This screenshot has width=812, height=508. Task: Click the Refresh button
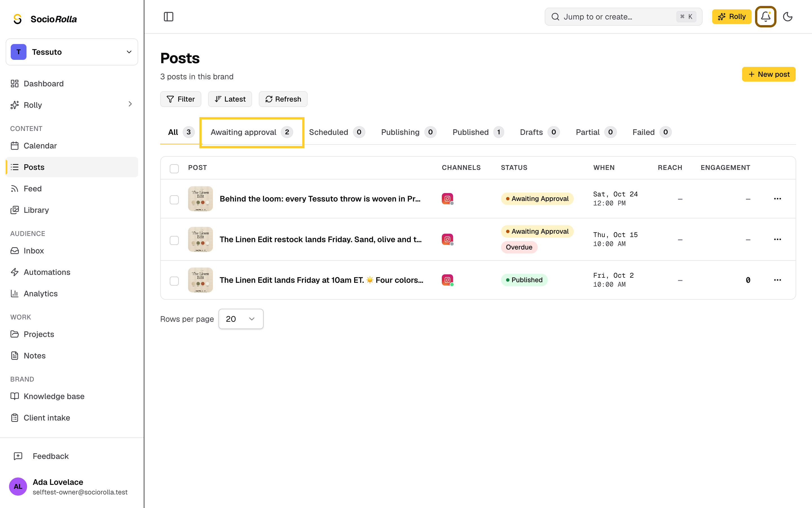[x=283, y=99]
